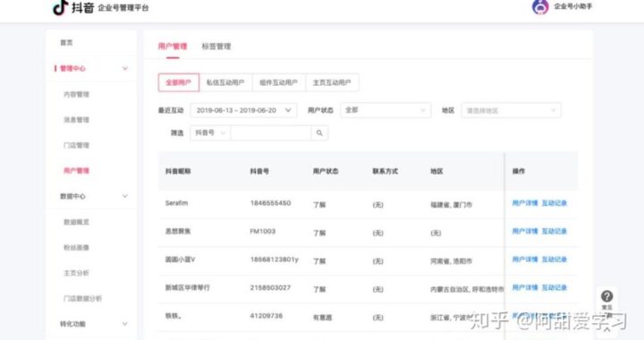Click the 抖音昵称 column header
The image size is (644, 340).
(178, 171)
